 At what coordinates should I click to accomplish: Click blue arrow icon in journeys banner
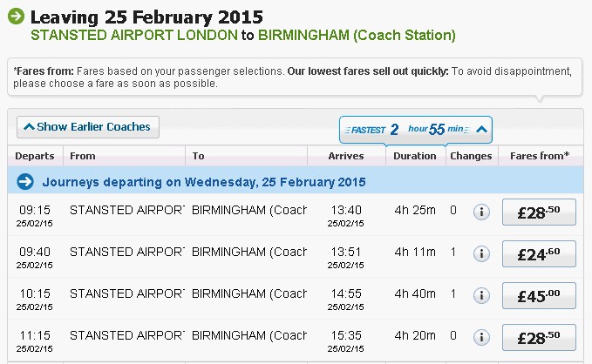click(25, 182)
